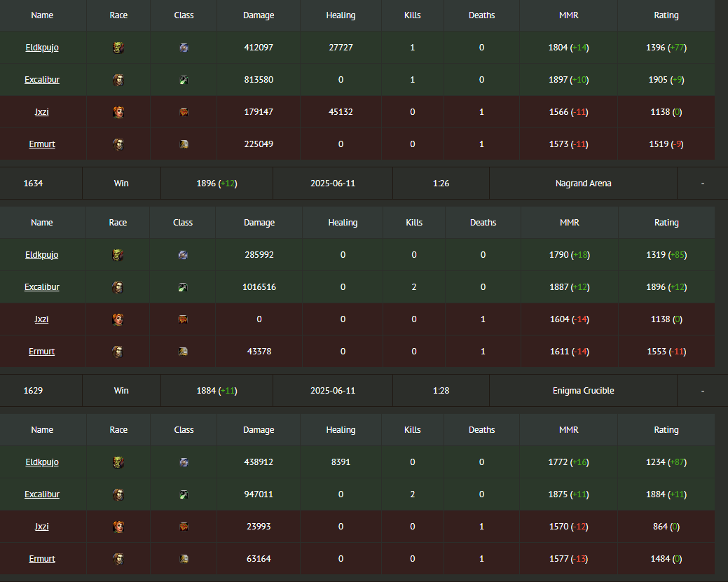Click the Rating column header above 1234 rating
The image size is (728, 582).
click(x=666, y=430)
